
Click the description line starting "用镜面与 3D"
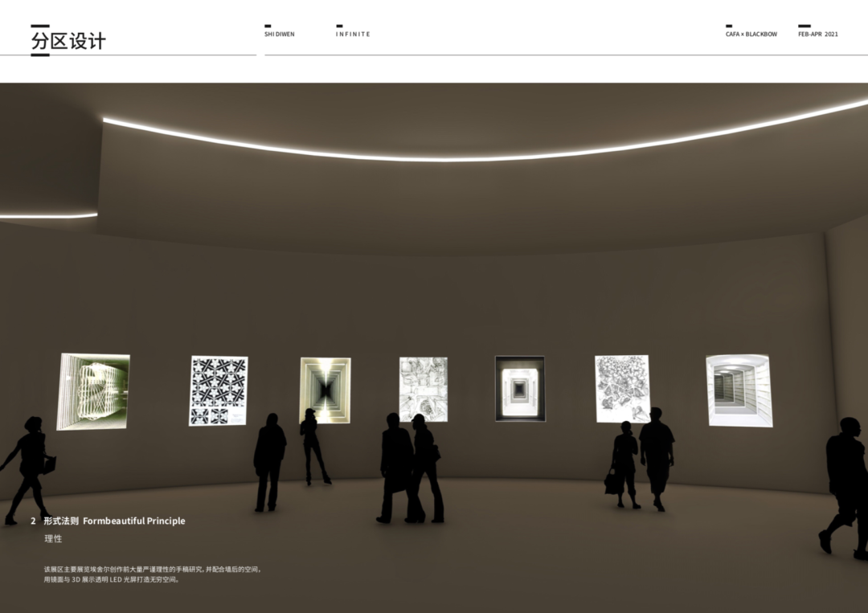(112, 580)
